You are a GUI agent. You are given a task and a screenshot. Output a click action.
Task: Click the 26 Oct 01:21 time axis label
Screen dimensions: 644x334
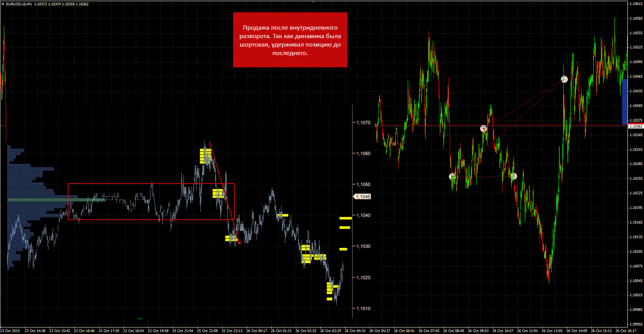281,331
